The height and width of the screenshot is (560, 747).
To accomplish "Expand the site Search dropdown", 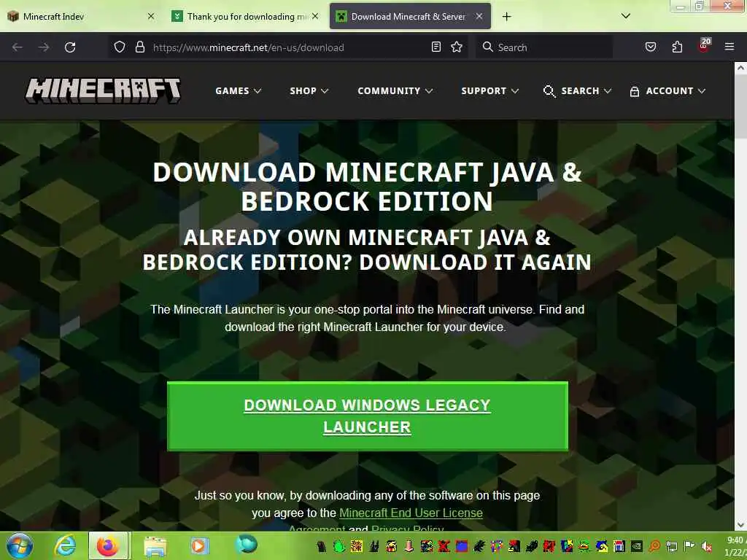I will tap(586, 91).
